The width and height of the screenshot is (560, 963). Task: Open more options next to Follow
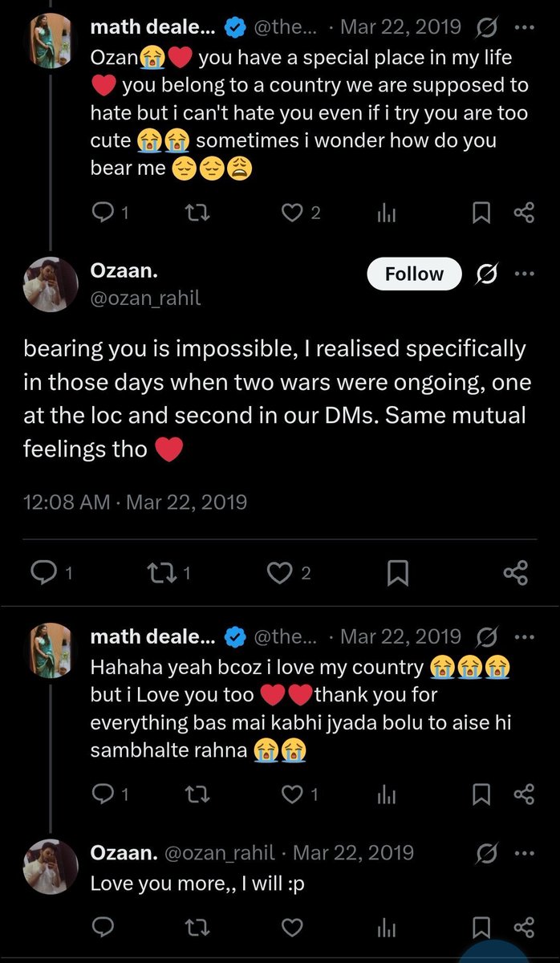[523, 274]
